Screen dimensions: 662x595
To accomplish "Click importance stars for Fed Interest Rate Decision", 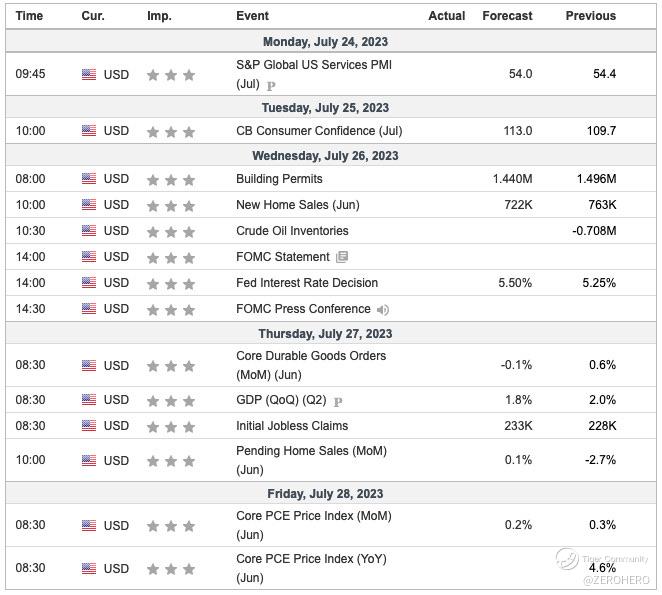I will 170,283.
